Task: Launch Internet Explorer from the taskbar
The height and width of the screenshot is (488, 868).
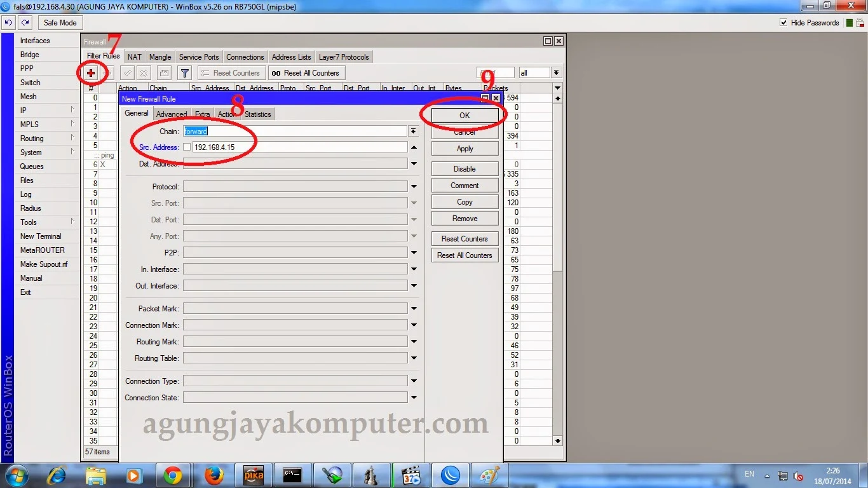Action: [x=57, y=475]
